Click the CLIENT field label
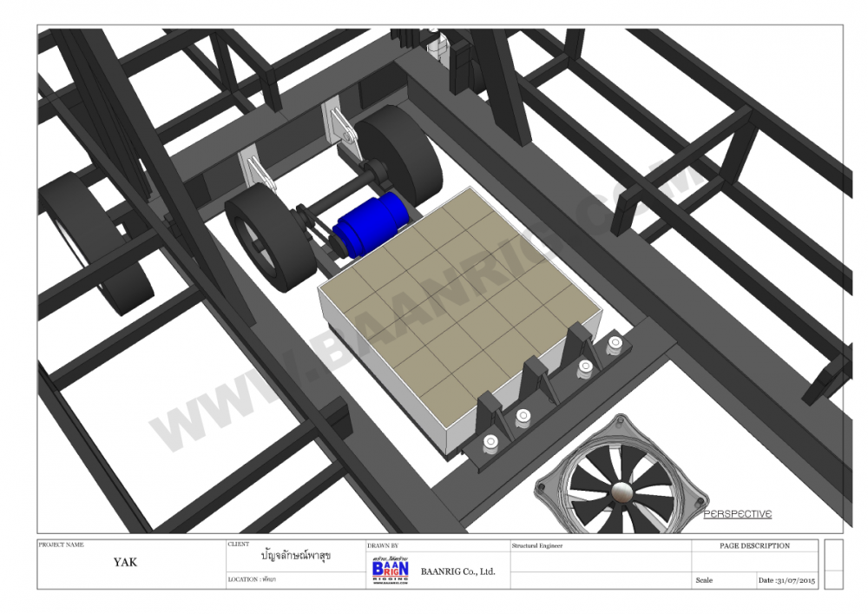The width and height of the screenshot is (868, 614). 239,545
